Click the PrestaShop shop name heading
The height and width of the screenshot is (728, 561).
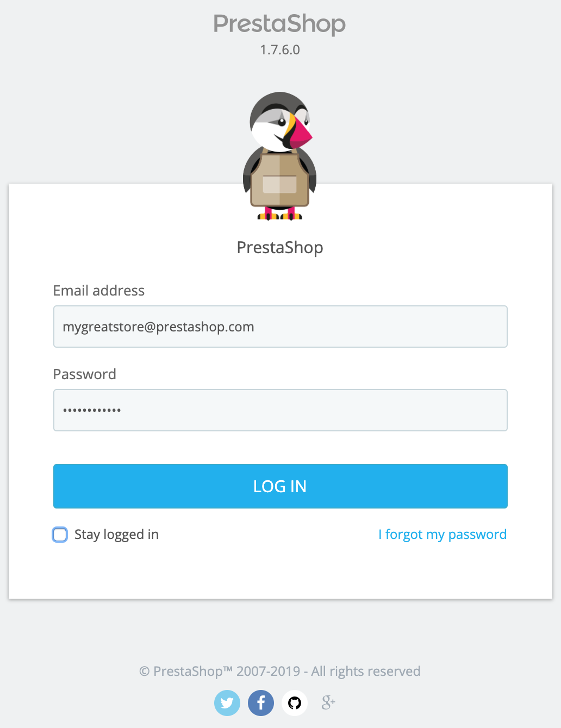280,248
